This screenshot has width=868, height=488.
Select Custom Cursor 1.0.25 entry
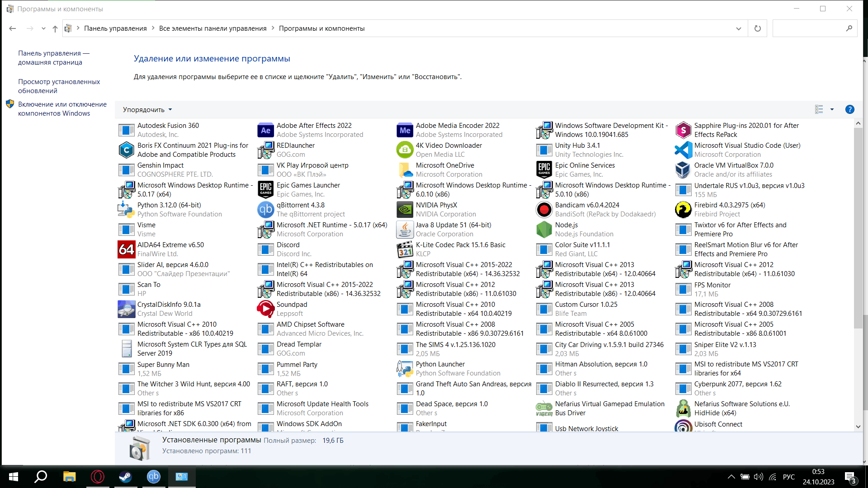[x=603, y=309]
